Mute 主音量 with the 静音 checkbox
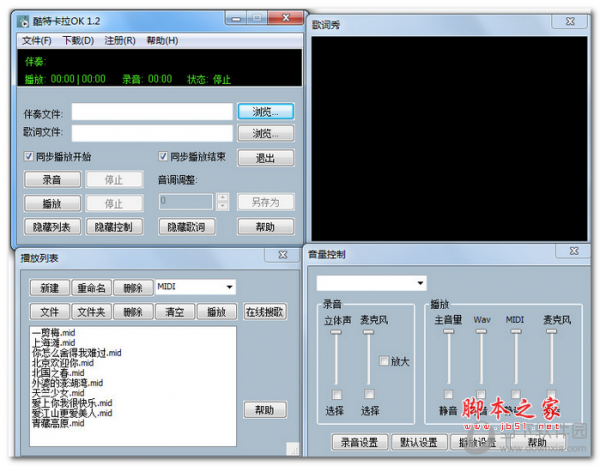The image size is (600, 466). (x=448, y=394)
